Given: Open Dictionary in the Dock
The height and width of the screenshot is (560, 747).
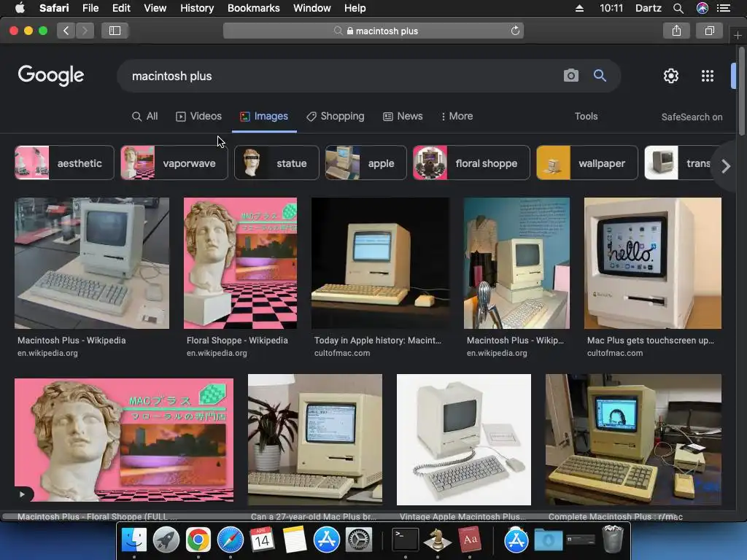Looking at the screenshot, I should (470, 540).
